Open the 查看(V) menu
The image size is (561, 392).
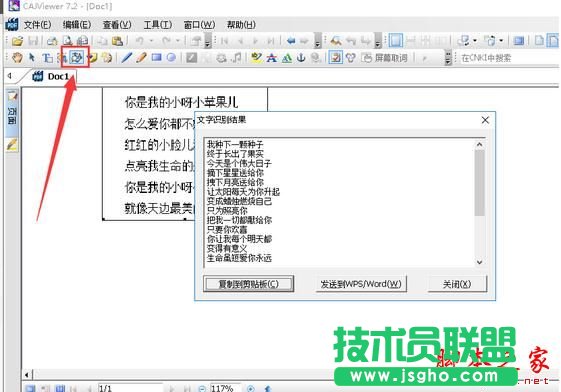(117, 25)
